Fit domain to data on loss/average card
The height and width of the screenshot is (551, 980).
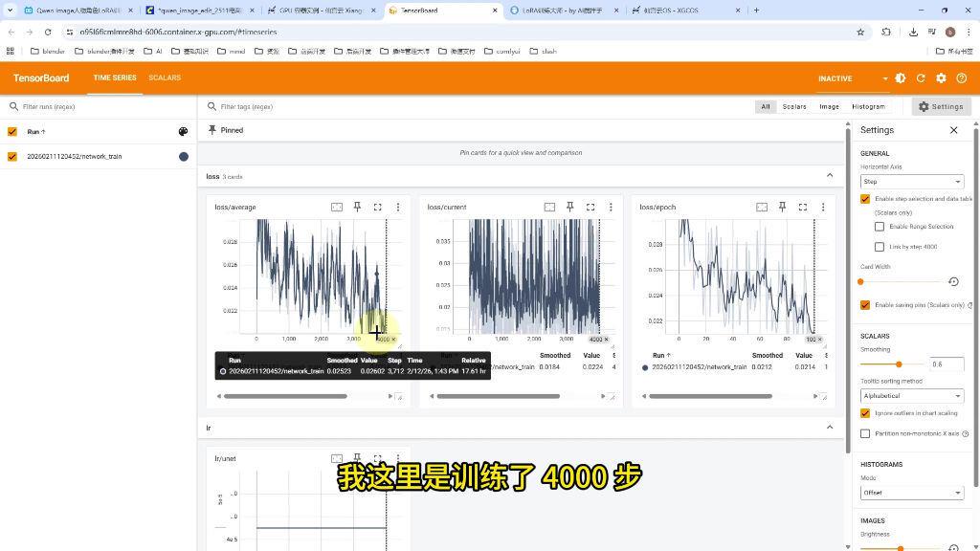point(336,207)
